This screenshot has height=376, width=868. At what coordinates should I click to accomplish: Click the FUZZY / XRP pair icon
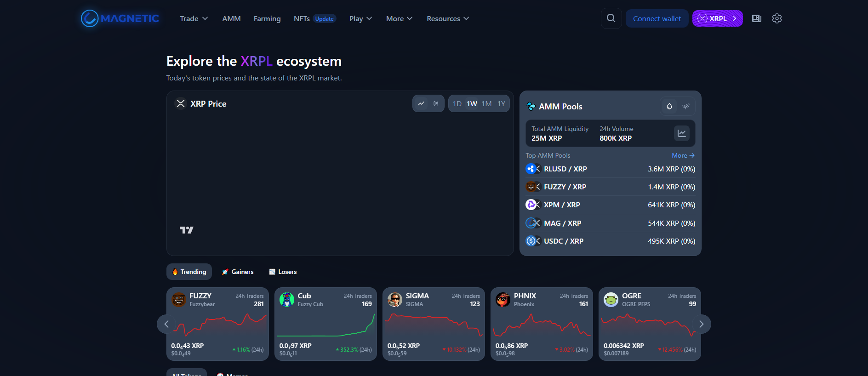tap(533, 187)
